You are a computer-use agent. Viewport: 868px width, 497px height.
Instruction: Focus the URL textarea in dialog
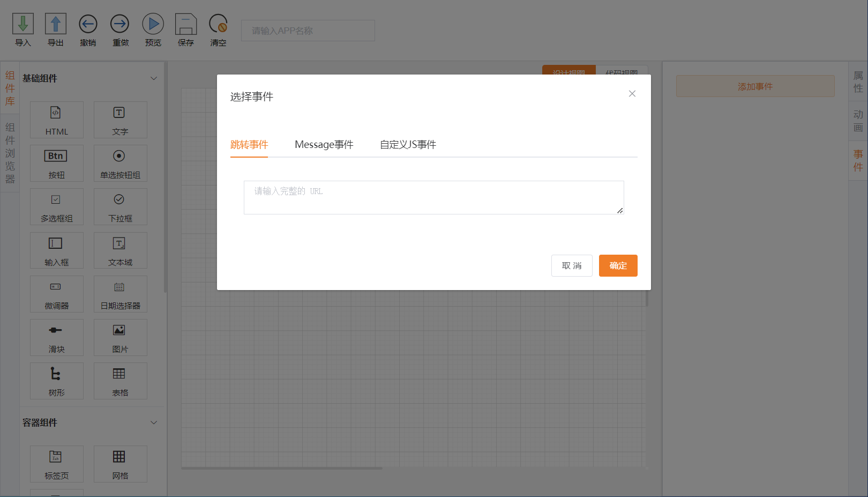click(x=434, y=197)
